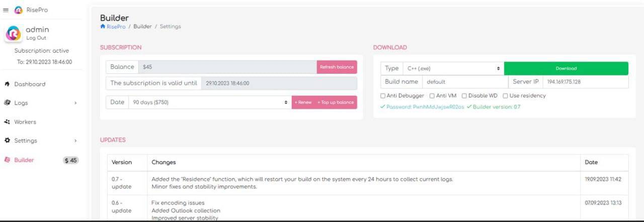This screenshot has width=644, height=222.
Task: Click the + Top up balance button
Action: 336,102
